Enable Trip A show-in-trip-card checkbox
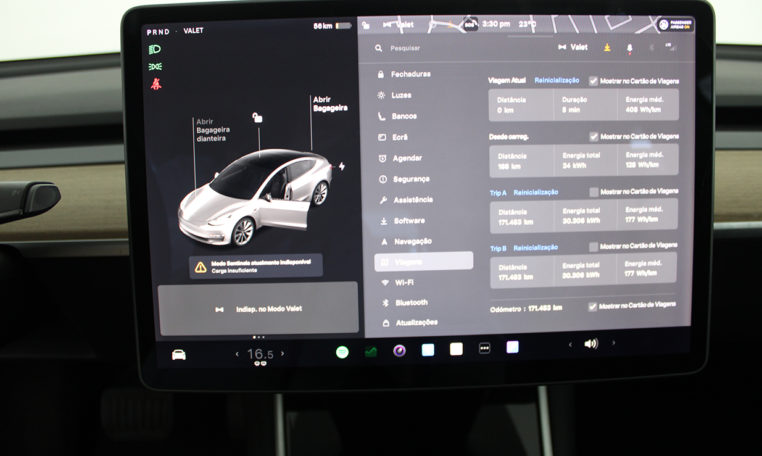This screenshot has width=762, height=456. click(x=593, y=192)
